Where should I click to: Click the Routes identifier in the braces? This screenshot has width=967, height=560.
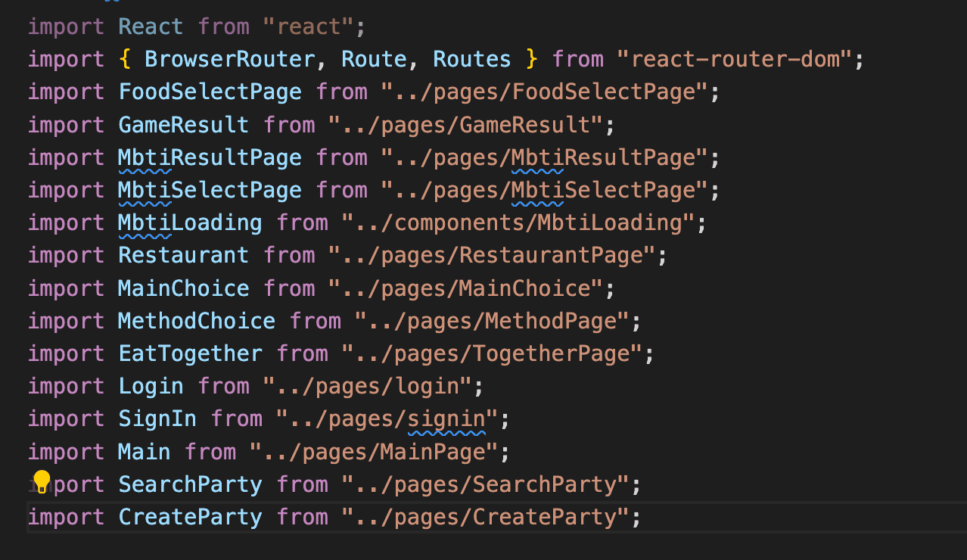tap(471, 59)
